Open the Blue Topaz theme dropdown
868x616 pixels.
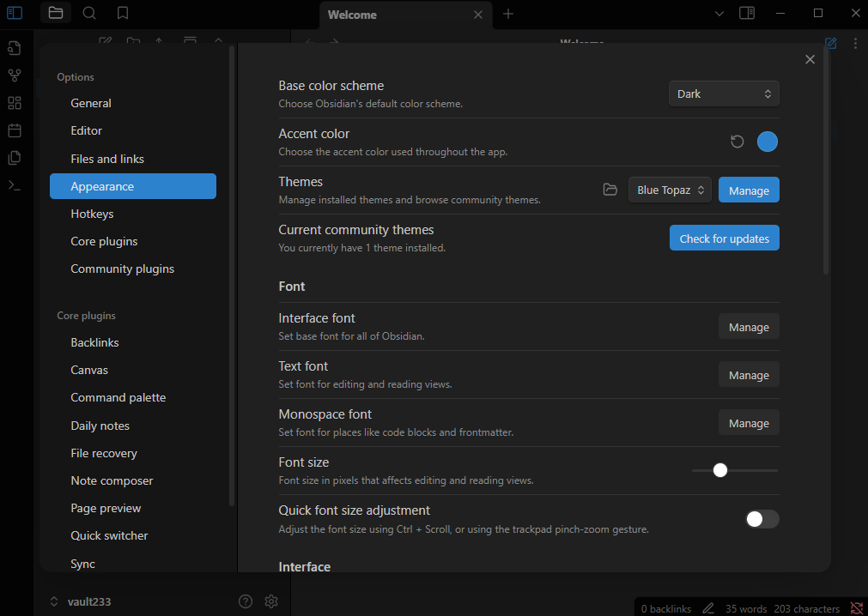click(670, 190)
